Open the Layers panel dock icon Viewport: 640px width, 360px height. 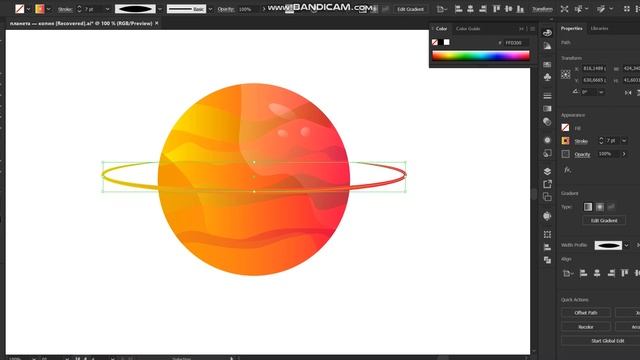click(547, 171)
